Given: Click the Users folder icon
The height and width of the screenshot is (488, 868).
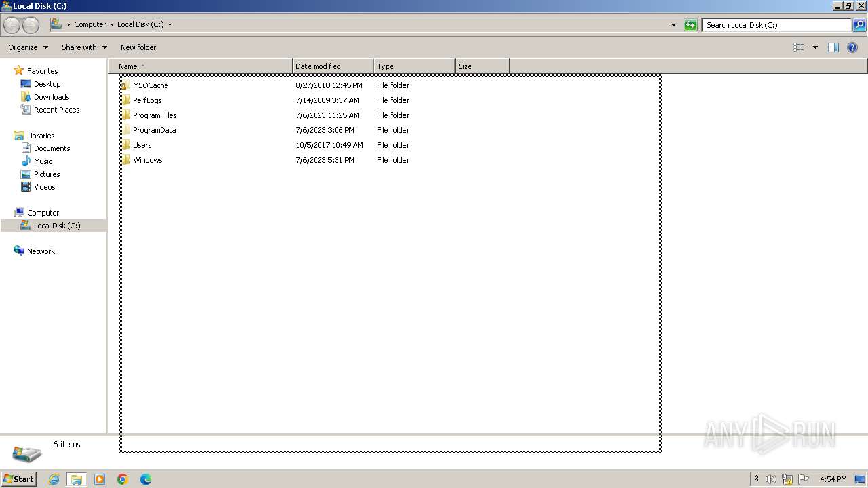Looking at the screenshot, I should 126,145.
